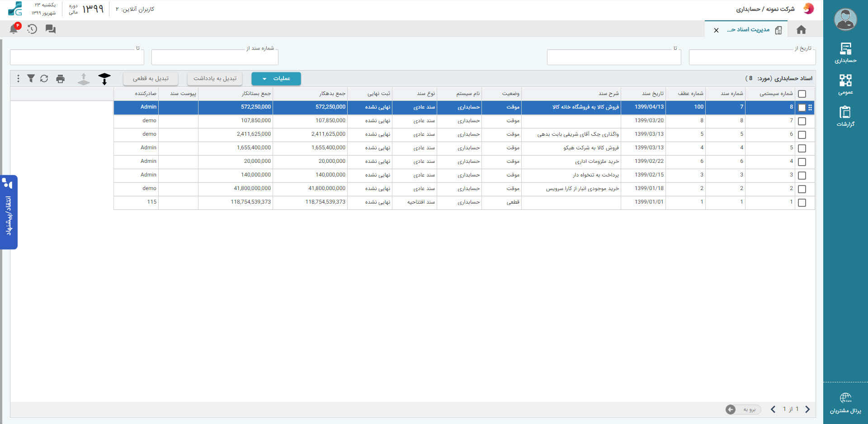868x424 pixels.
Task: Refresh the documents list
Action: click(x=44, y=79)
